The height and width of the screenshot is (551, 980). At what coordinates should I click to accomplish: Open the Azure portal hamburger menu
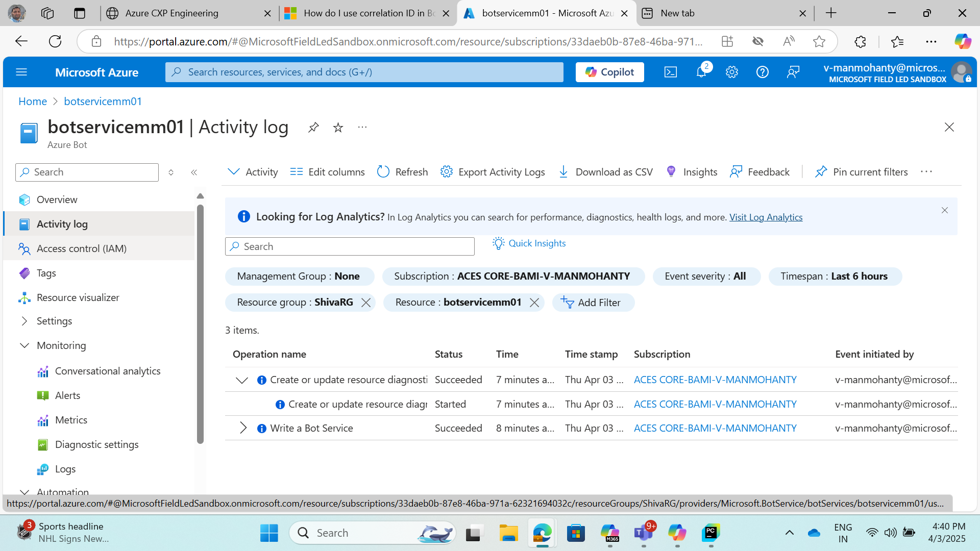click(x=21, y=72)
